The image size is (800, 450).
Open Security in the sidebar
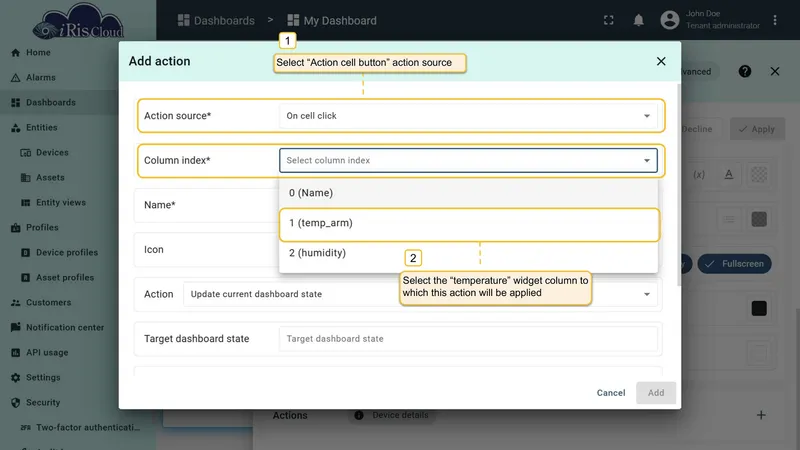(43, 403)
